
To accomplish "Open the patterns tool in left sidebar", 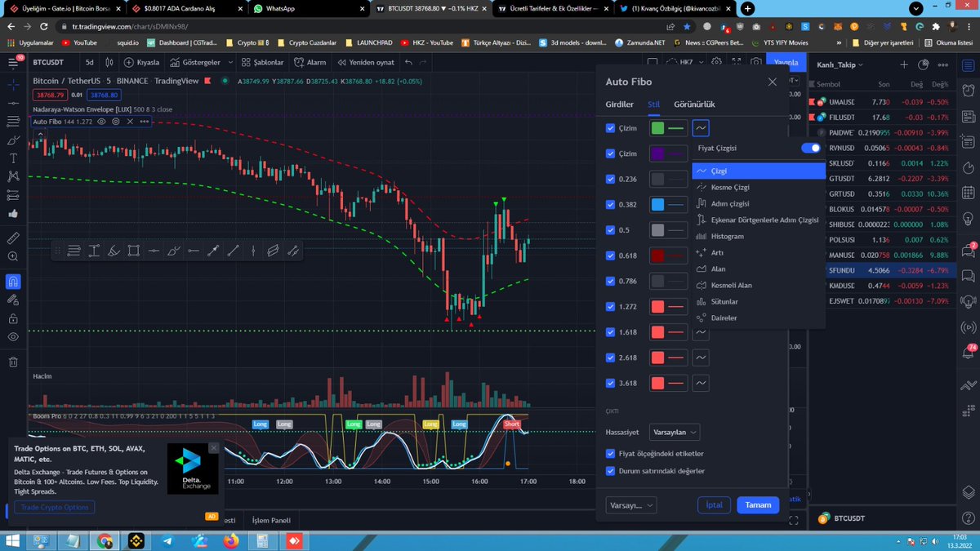I will 13,176.
